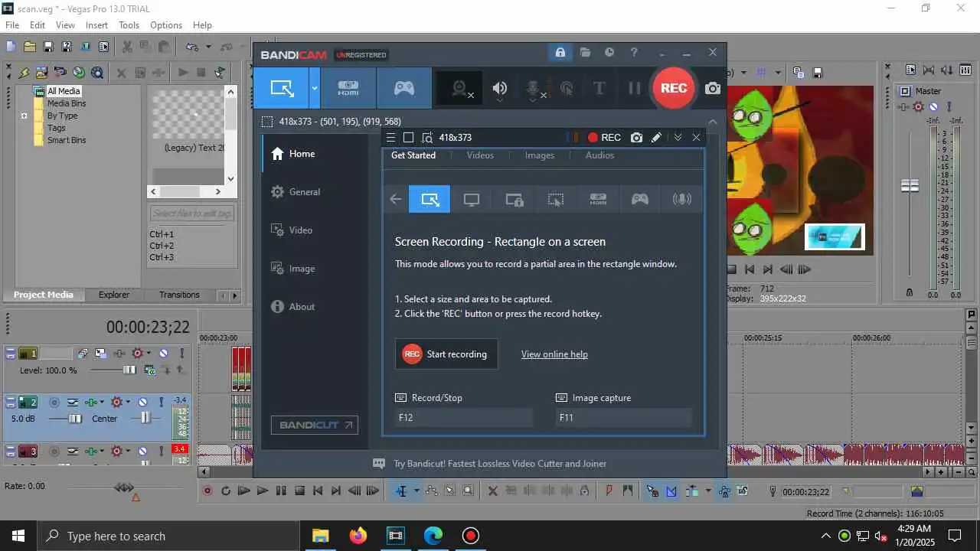Image resolution: width=980 pixels, height=551 pixels.
Task: Open dropdown beside Bandicam rectangle mode button
Action: pos(315,88)
